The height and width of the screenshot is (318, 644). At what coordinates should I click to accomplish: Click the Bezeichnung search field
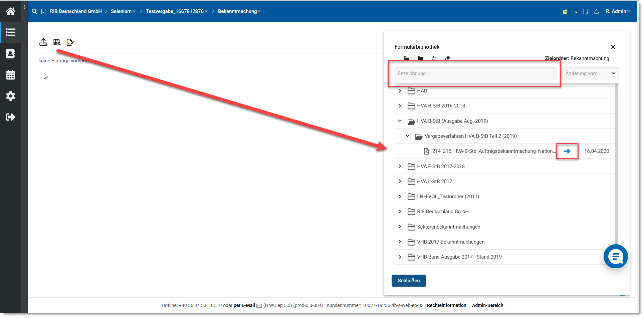475,73
